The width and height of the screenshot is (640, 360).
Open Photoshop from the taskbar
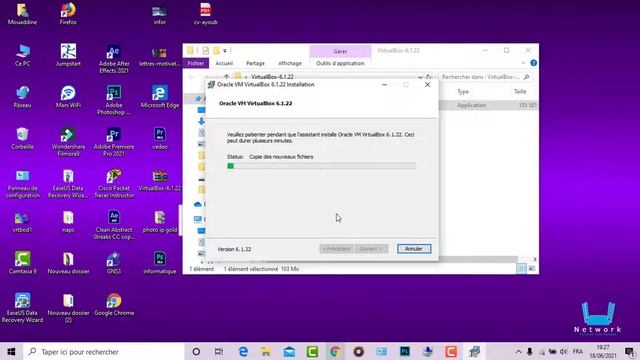404,351
